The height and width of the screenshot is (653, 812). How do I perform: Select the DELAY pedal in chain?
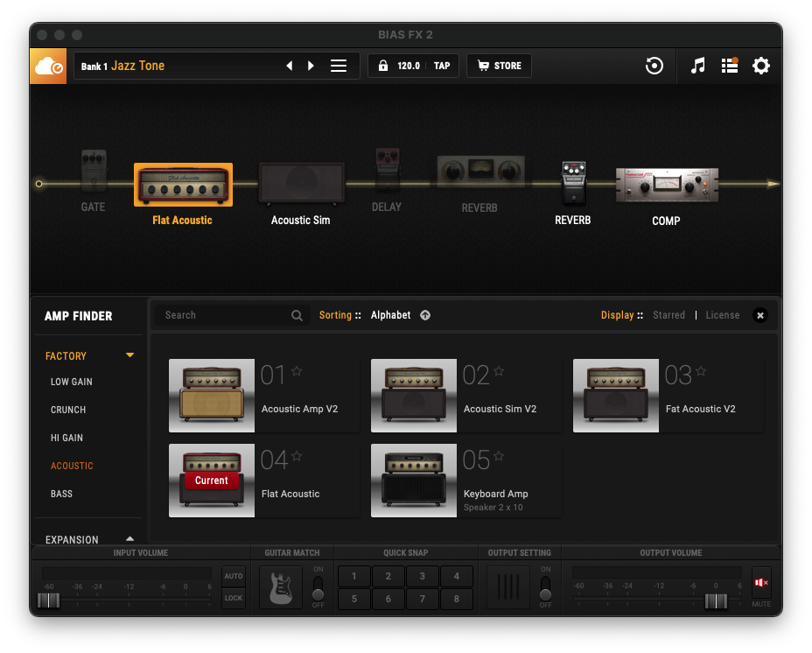(x=388, y=170)
